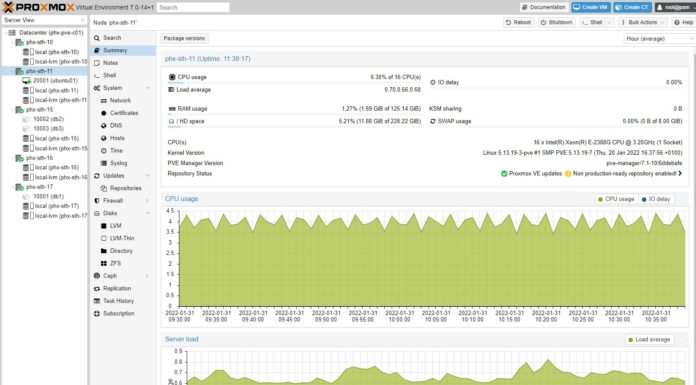This screenshot has height=385, width=696.
Task: Open the Directory folder icon entry
Action: [103, 251]
